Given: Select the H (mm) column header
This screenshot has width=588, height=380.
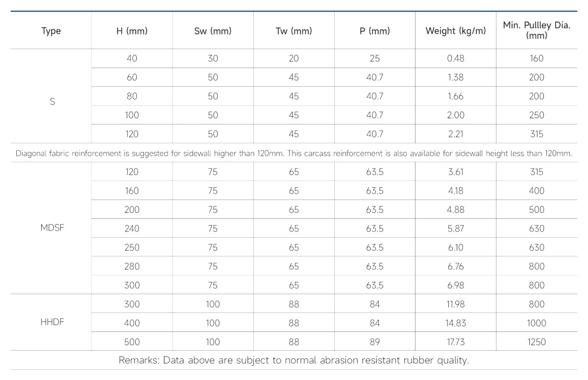Looking at the screenshot, I should point(132,31).
